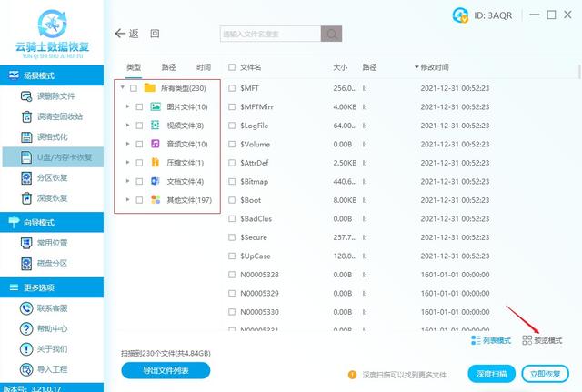
Task: Click the 文档文件 document type icon
Action: (x=156, y=181)
